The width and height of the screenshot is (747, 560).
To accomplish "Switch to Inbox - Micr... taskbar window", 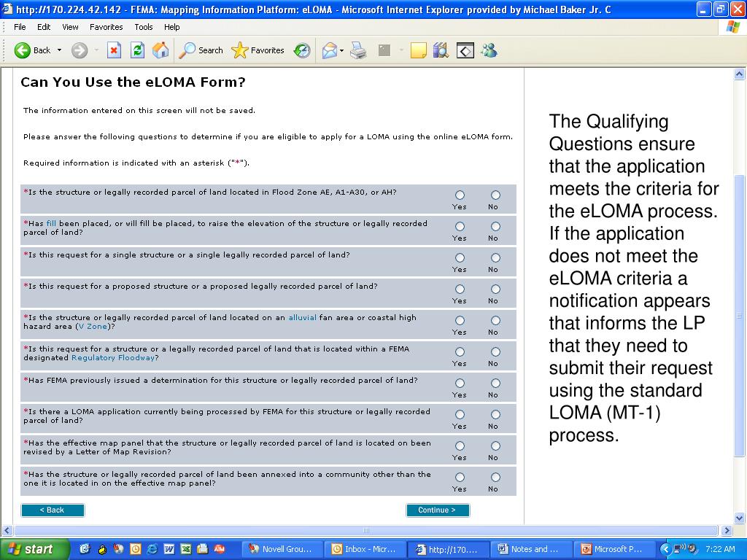I will click(x=365, y=549).
